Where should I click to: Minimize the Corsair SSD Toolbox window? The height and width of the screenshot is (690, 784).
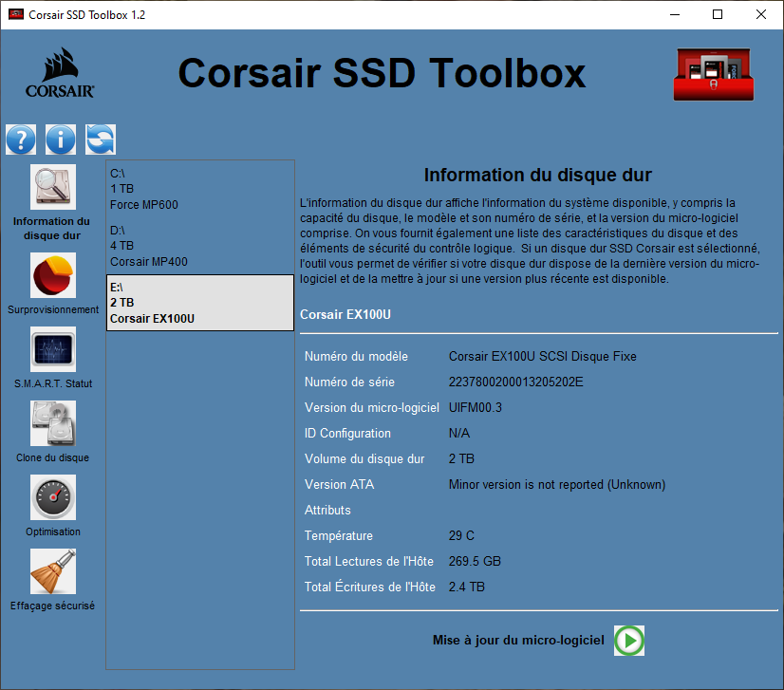click(x=675, y=14)
